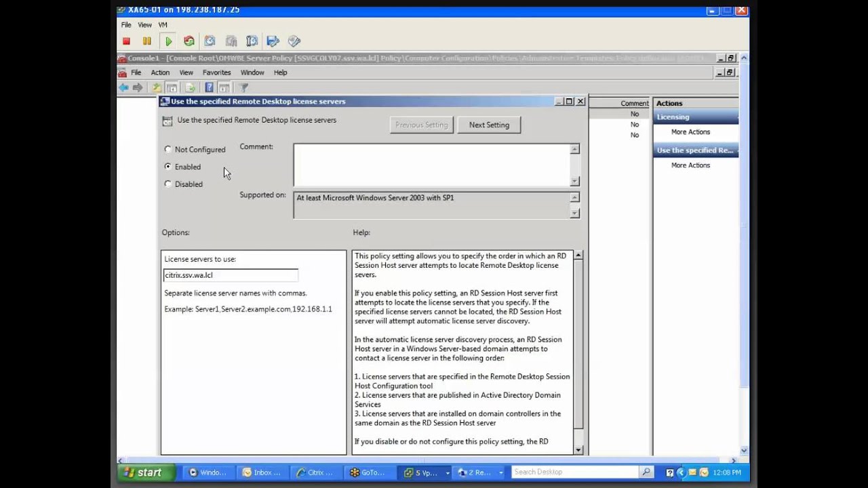
Task: Open the '5 Vp...' taskbar group dropdown arrow
Action: point(448,472)
